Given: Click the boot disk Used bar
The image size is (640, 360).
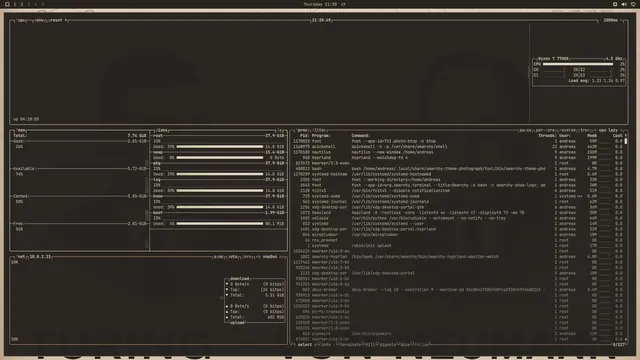Looking at the screenshot, I should click(220, 224).
